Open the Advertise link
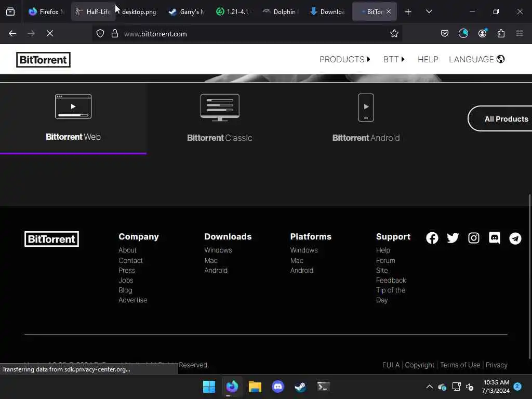The image size is (532, 399). (x=132, y=300)
